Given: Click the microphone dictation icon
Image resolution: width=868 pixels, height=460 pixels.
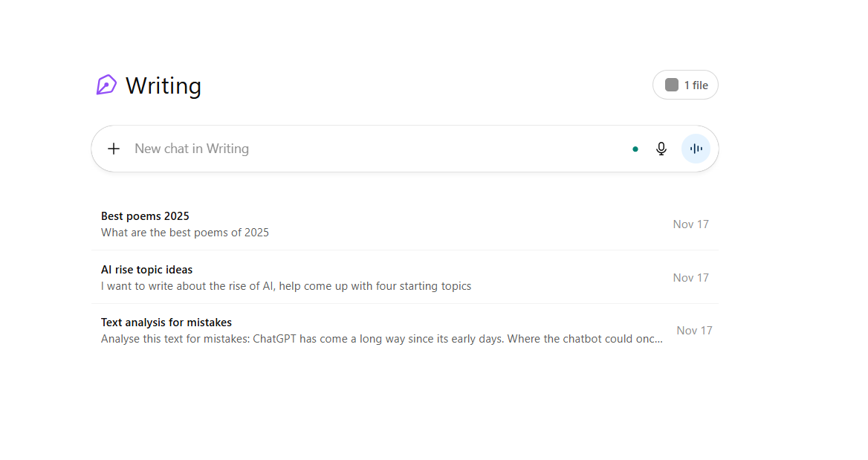Looking at the screenshot, I should point(661,149).
